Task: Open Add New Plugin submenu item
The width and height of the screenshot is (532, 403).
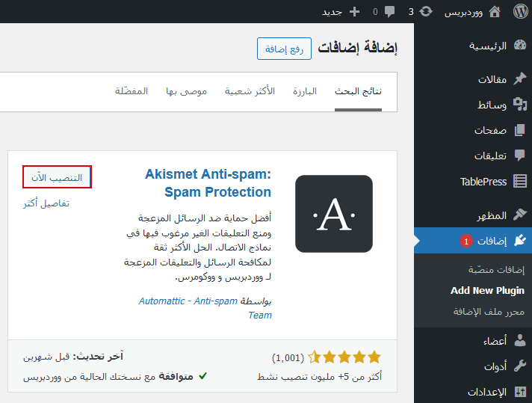Action: click(x=487, y=291)
